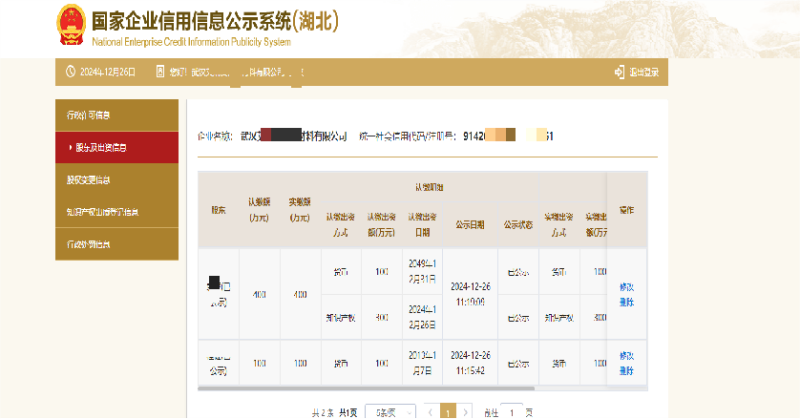The height and width of the screenshot is (419, 800).
Task: Go to the previous page arrow
Action: point(430,411)
